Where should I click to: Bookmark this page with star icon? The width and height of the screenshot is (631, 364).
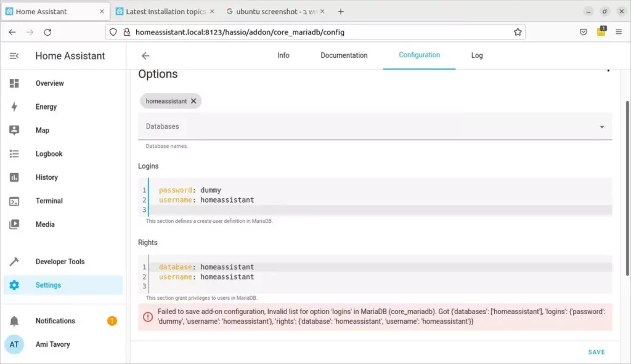click(518, 32)
